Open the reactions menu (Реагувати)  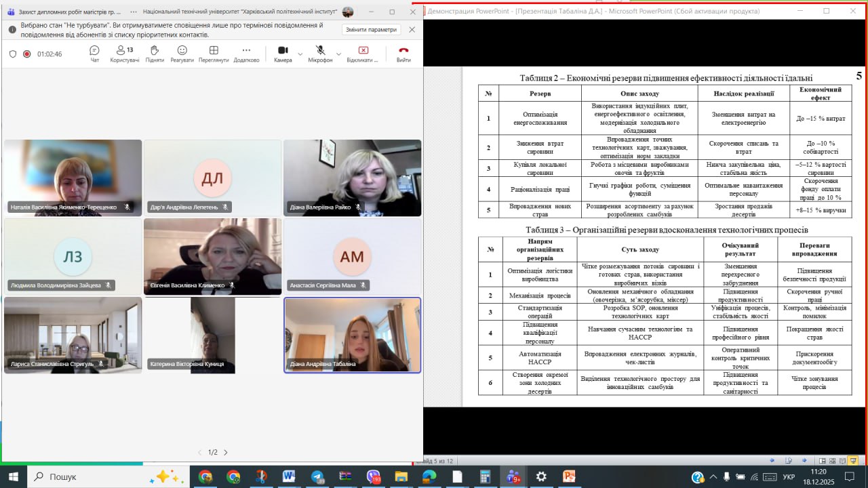click(x=182, y=54)
